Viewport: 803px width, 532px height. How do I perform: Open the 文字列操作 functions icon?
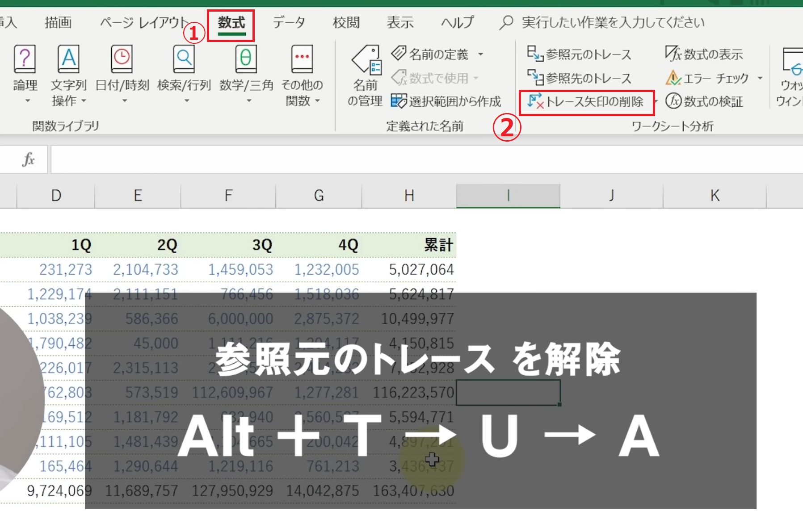(68, 59)
